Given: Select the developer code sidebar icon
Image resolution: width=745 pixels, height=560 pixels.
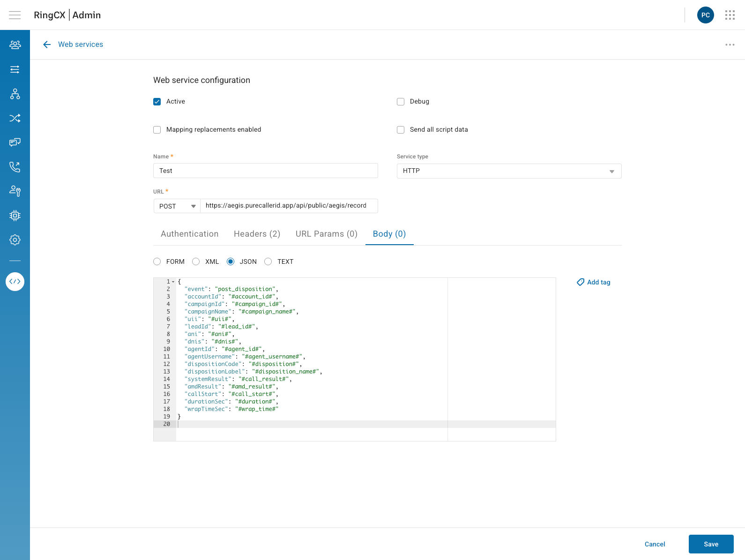Looking at the screenshot, I should coord(15,282).
